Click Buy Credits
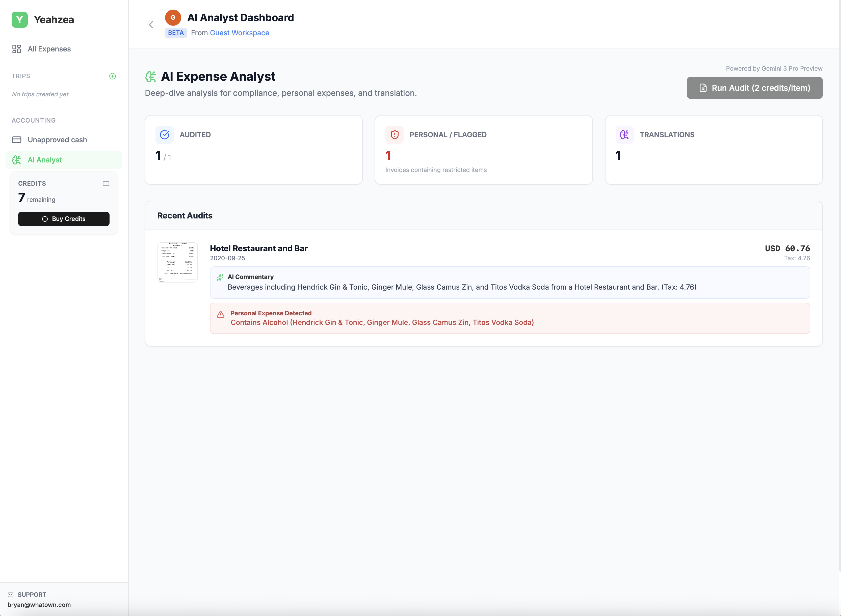 coord(63,219)
